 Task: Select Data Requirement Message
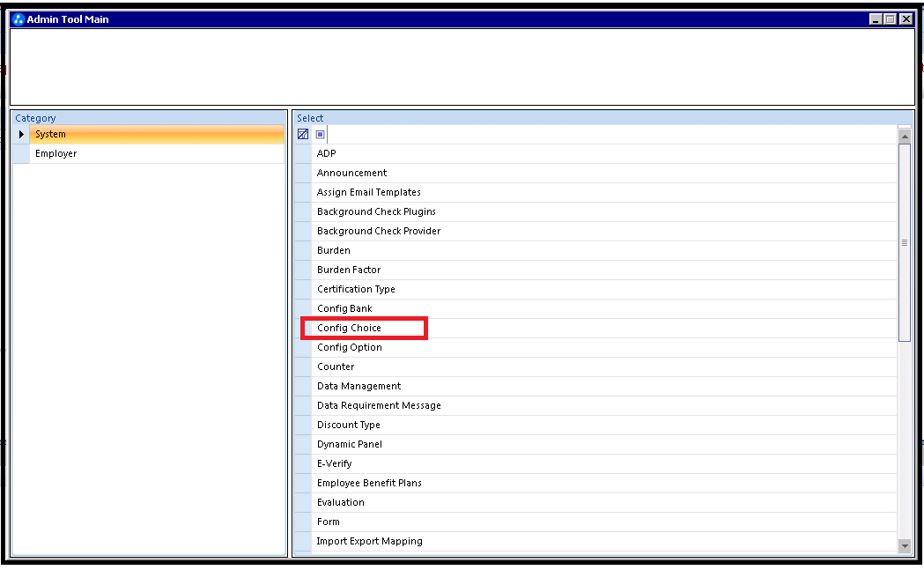(604, 405)
